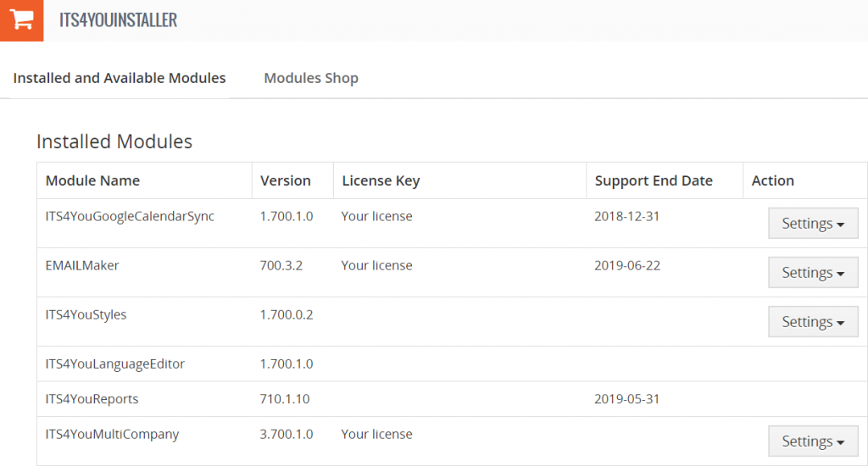Open Settings dropdown for ITS4YouMultiCompany
This screenshot has height=466, width=868.
813,441
